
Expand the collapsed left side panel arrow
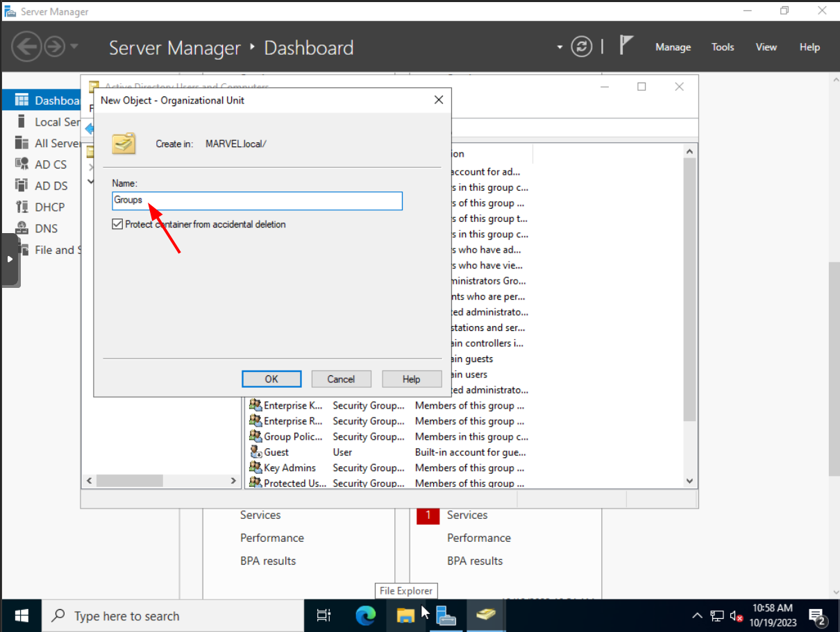[10, 259]
